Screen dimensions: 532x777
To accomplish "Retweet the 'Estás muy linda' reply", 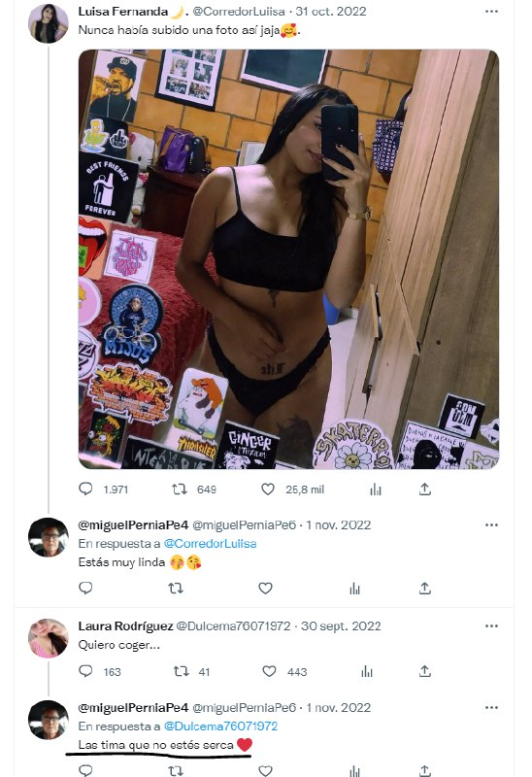I will pyautogui.click(x=176, y=589).
